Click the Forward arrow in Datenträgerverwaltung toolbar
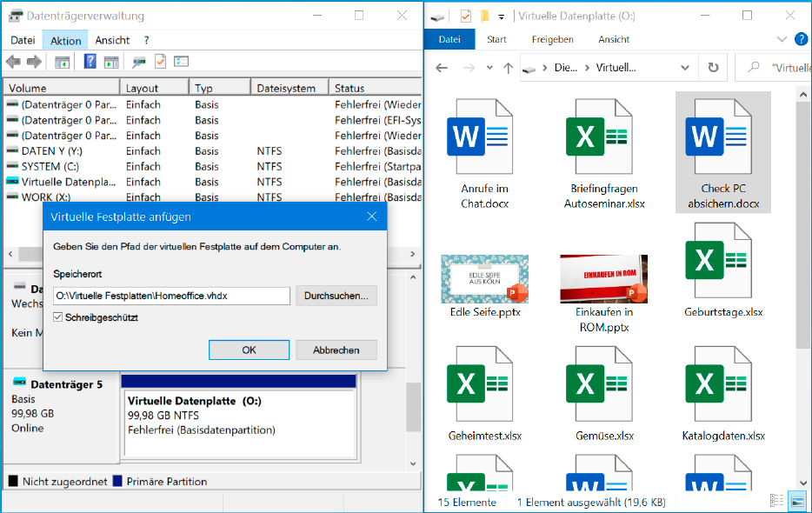The image size is (812, 513). pos(34,63)
